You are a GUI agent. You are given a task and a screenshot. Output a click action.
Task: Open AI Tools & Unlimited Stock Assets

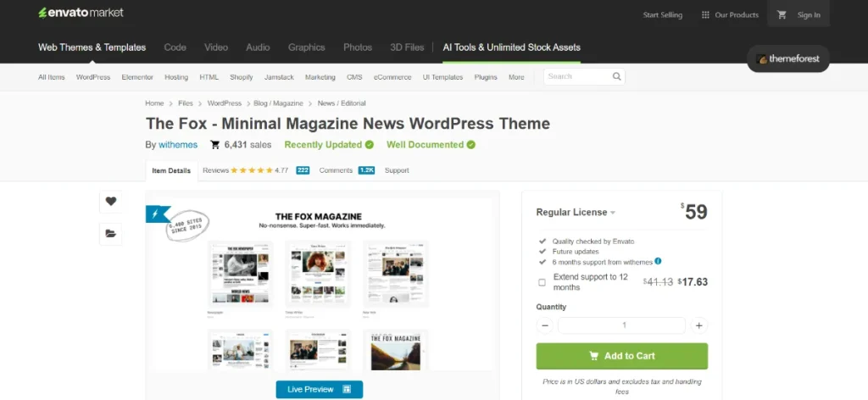[511, 47]
